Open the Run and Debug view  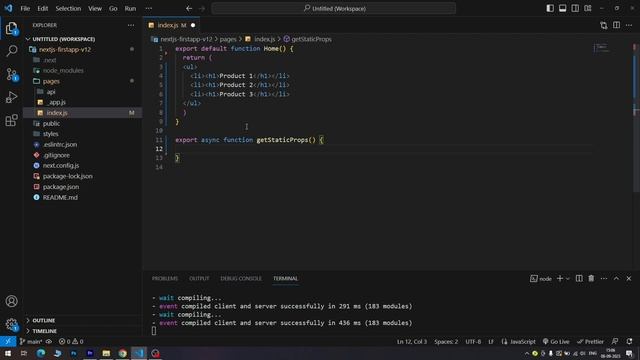tap(11, 97)
